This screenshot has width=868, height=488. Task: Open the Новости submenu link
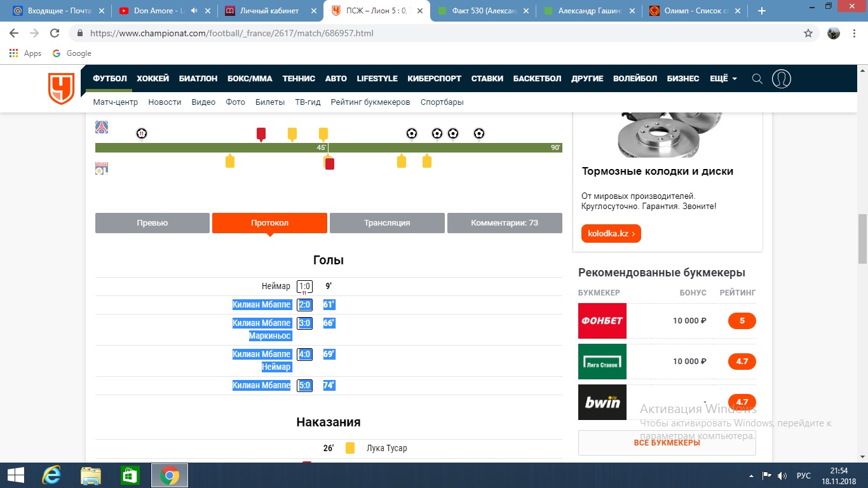click(x=165, y=102)
